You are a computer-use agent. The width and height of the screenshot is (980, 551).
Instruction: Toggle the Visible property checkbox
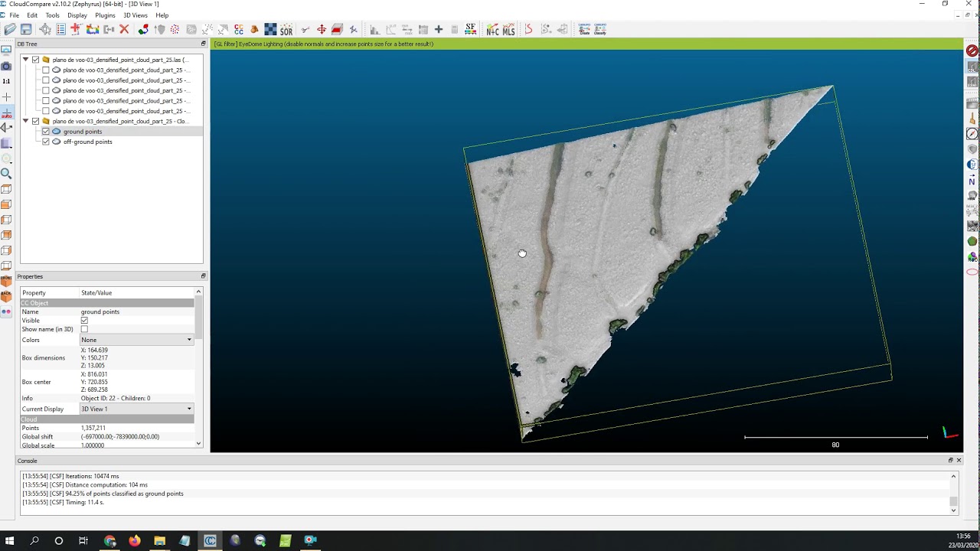pos(84,321)
